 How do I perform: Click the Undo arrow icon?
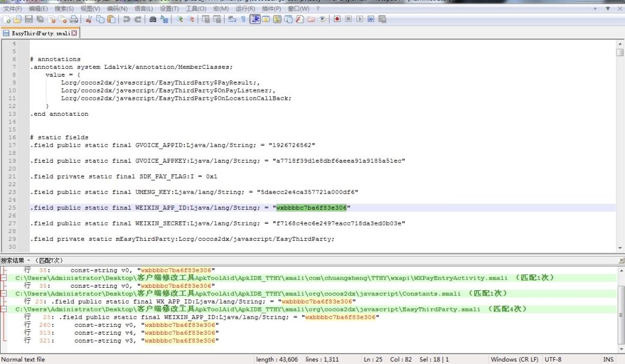pyautogui.click(x=126, y=20)
